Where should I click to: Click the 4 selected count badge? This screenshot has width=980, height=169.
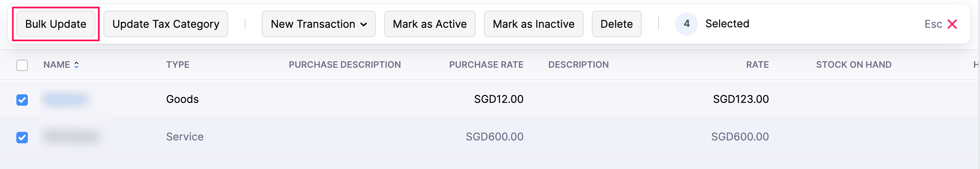coord(686,24)
